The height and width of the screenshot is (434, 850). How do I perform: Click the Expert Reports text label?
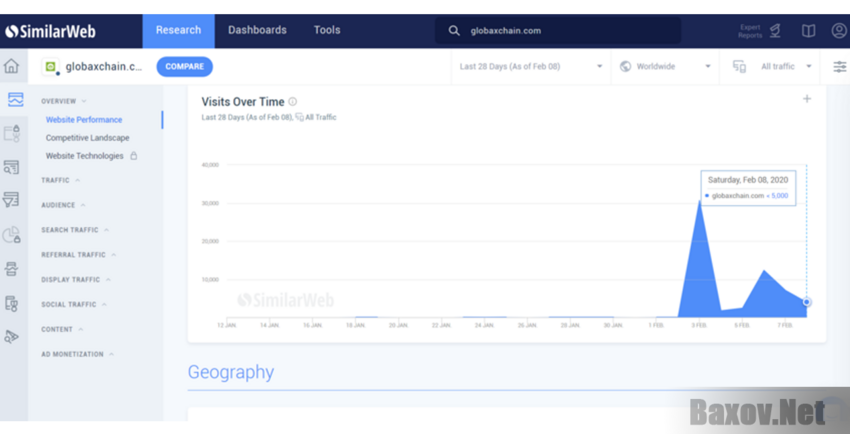click(750, 31)
